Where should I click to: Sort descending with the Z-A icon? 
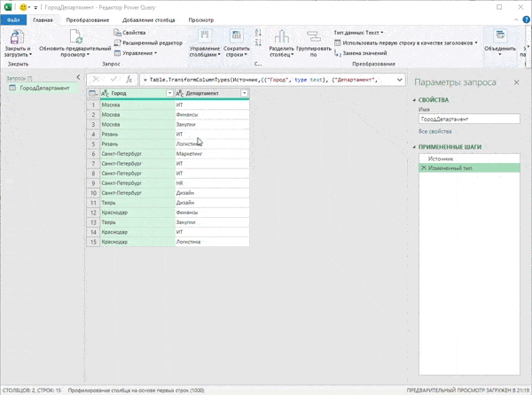[x=258, y=43]
